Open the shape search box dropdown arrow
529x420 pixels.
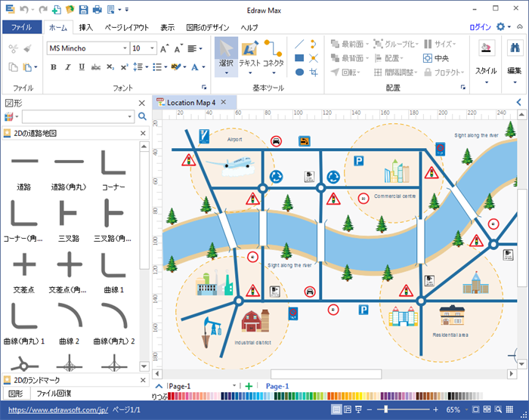(x=129, y=117)
